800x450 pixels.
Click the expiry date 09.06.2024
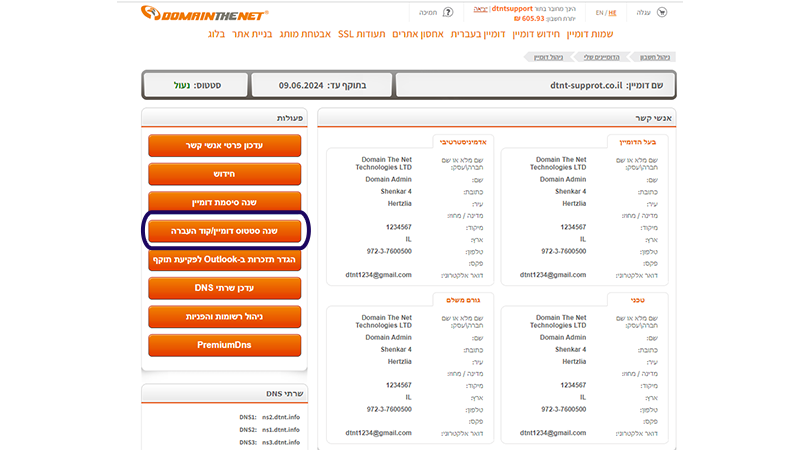pyautogui.click(x=301, y=85)
